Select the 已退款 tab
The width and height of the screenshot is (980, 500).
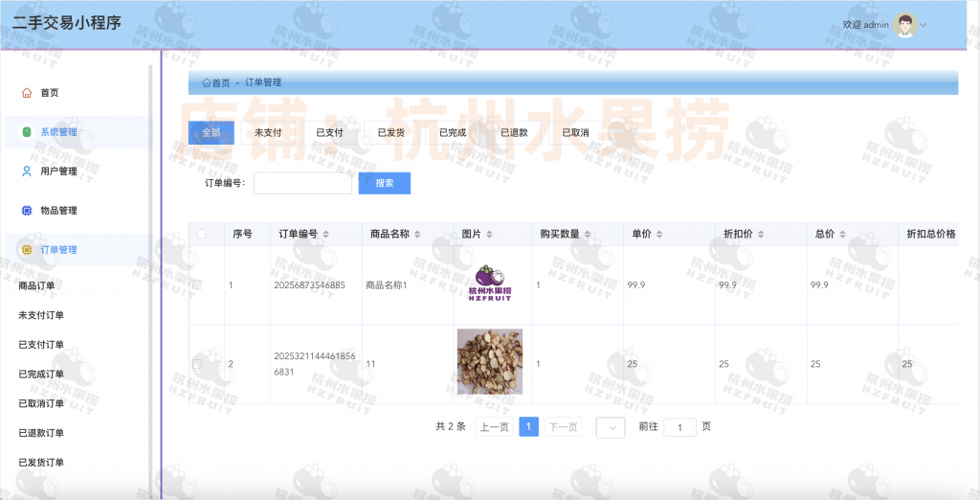click(x=514, y=133)
